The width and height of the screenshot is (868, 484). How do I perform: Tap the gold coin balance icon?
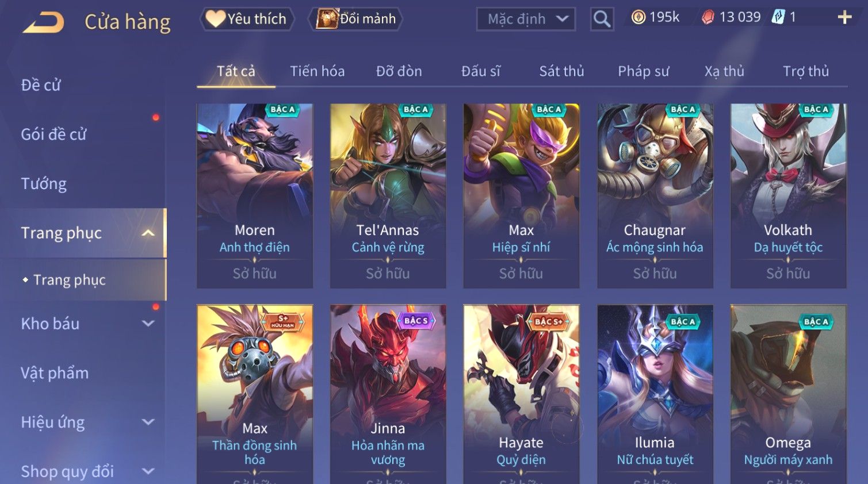pyautogui.click(x=638, y=17)
